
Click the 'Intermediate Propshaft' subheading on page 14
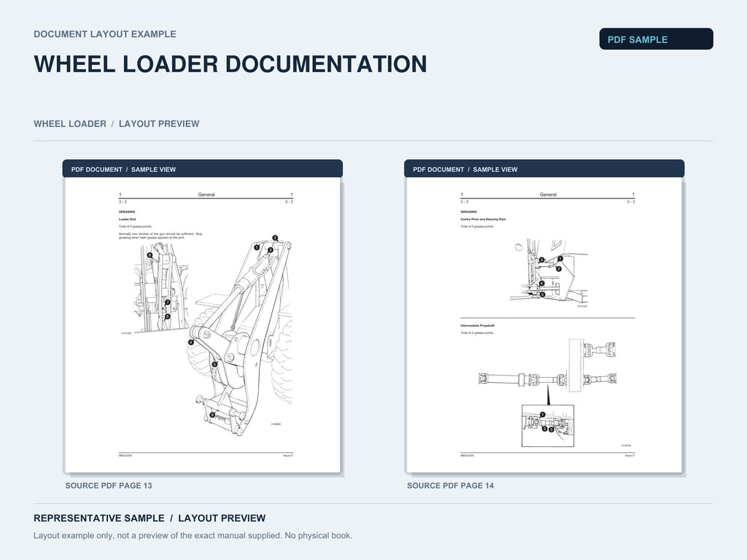click(x=477, y=326)
